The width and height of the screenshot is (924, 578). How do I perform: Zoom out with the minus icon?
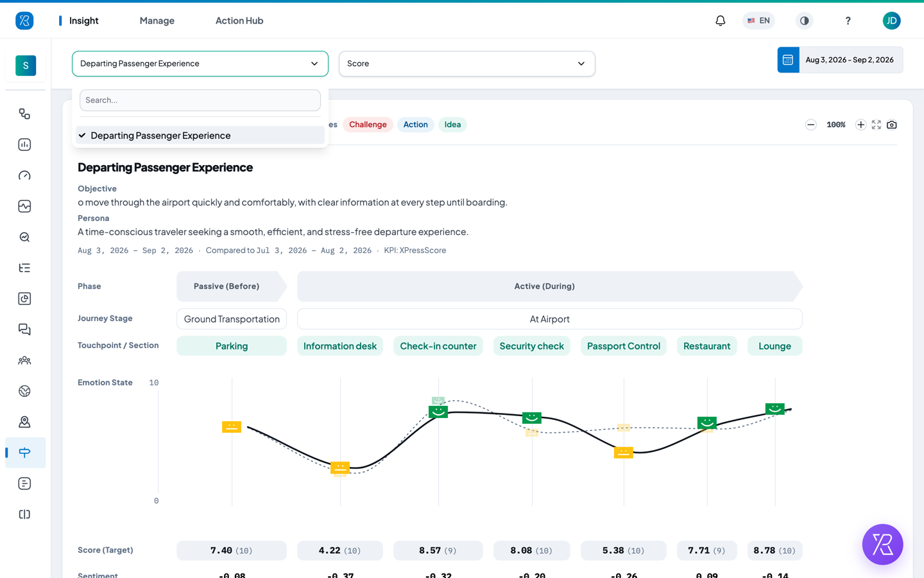click(x=811, y=125)
